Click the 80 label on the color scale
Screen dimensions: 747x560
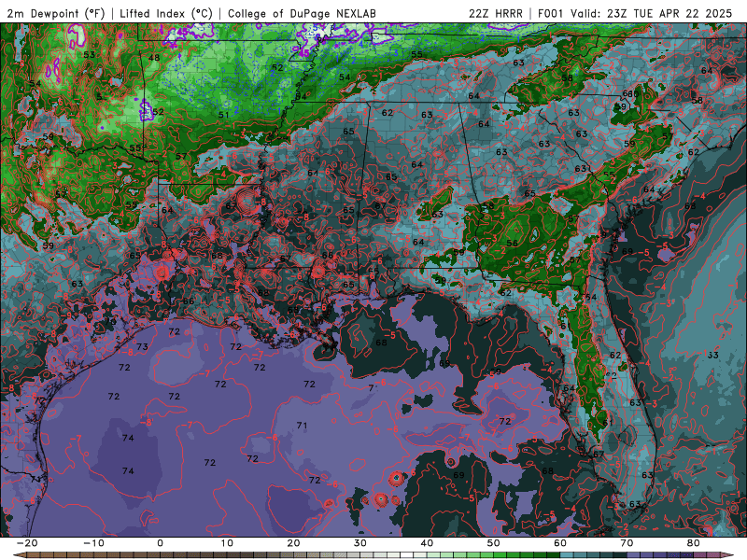coord(694,543)
